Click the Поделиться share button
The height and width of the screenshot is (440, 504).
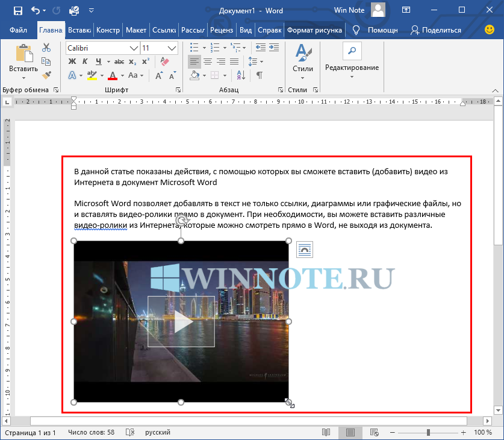pos(436,30)
